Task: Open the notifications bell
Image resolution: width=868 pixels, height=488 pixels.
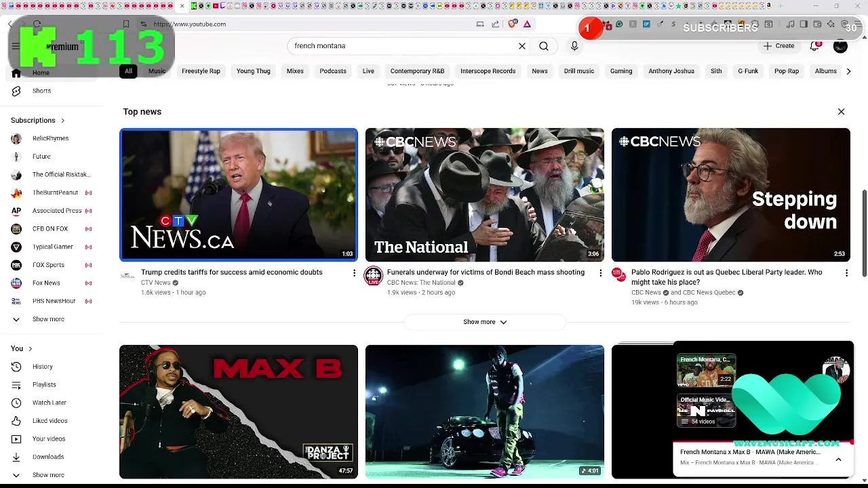Action: pyautogui.click(x=815, y=46)
